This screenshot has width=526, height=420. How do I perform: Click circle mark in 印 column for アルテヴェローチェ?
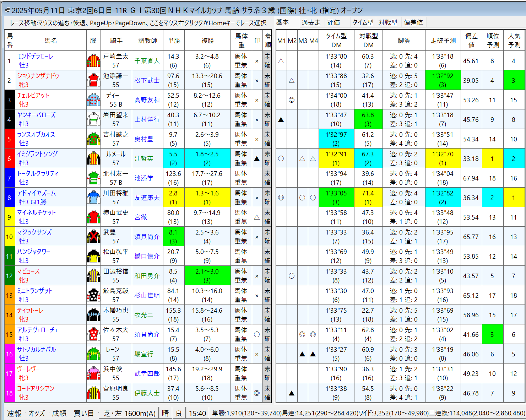coord(257,334)
